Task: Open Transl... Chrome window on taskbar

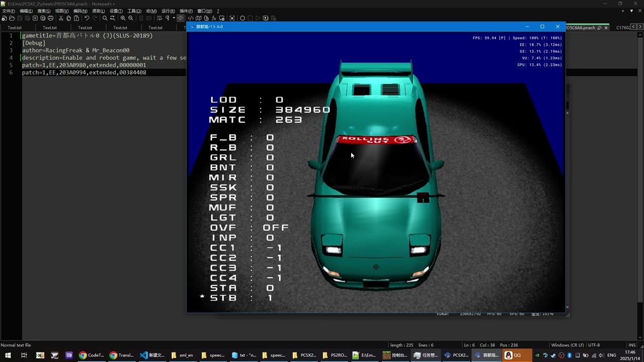Action: pos(122,355)
